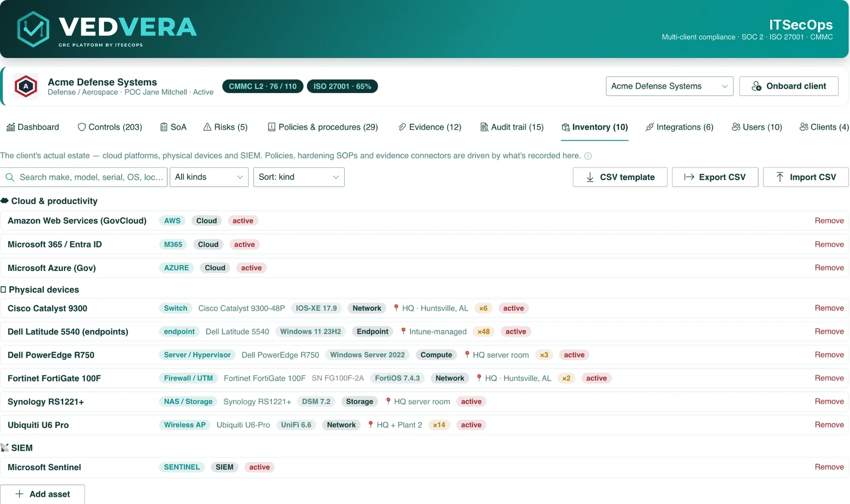Remove the Synology RS1221+ asset
850x504 pixels.
pyautogui.click(x=829, y=401)
